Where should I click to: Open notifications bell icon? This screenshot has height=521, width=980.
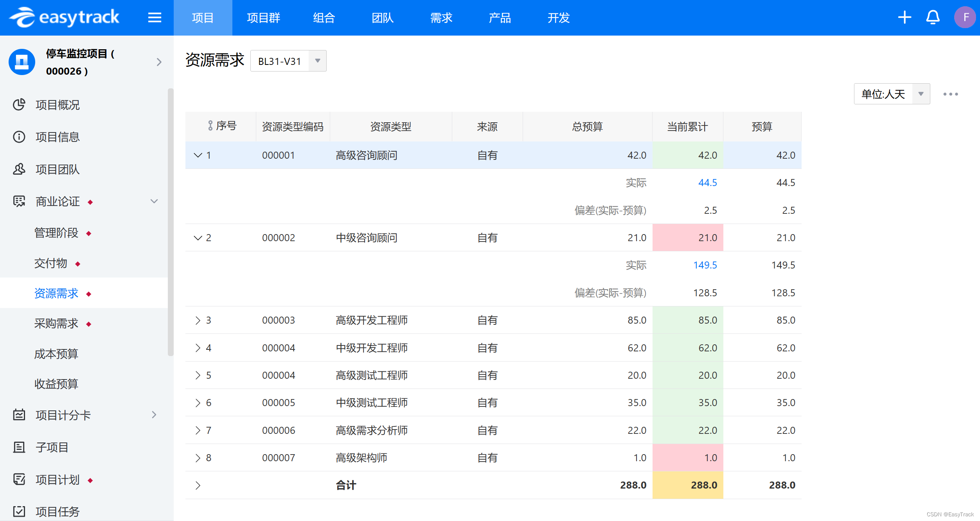tap(933, 18)
